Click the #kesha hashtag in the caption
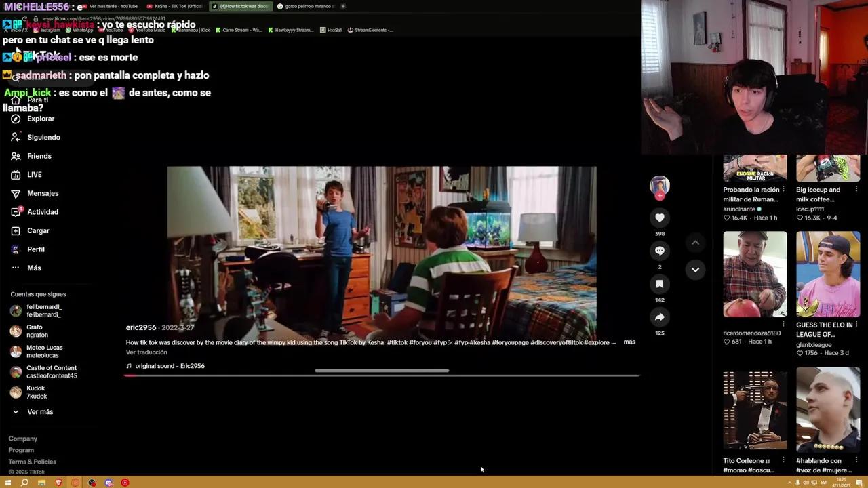The width and height of the screenshot is (868, 488). click(x=480, y=342)
